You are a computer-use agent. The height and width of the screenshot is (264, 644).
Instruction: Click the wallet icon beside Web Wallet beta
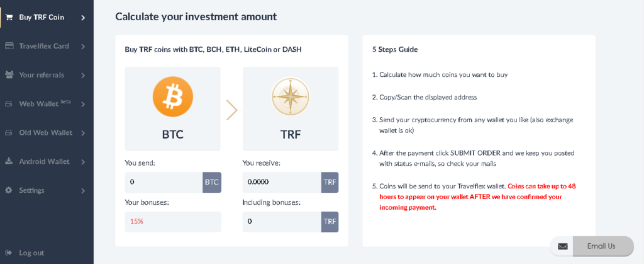point(9,104)
